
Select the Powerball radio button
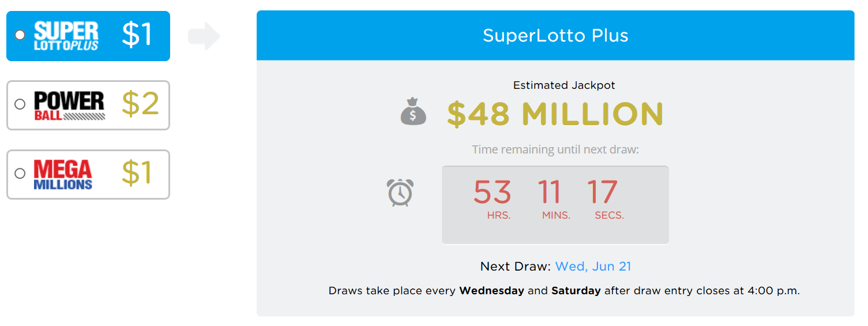(x=20, y=104)
